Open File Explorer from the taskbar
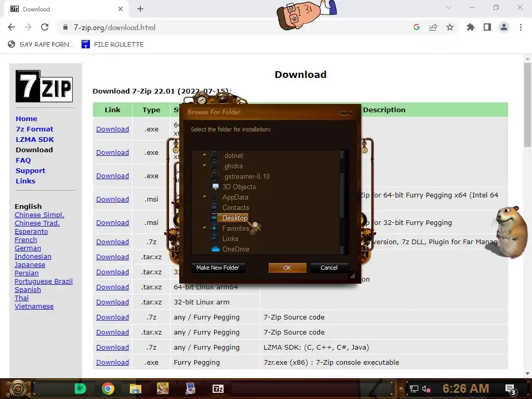This screenshot has width=532, height=399. pos(136,389)
